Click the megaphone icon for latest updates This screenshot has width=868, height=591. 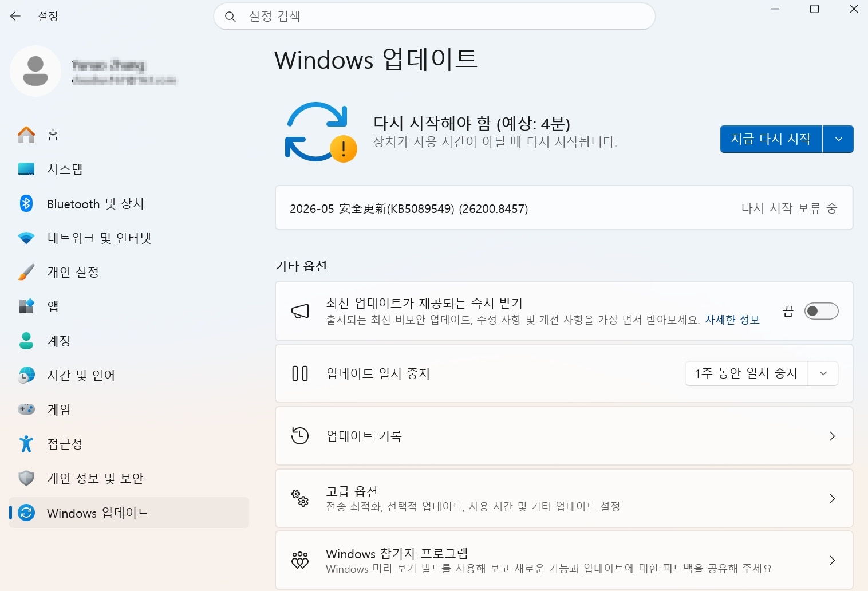(300, 311)
